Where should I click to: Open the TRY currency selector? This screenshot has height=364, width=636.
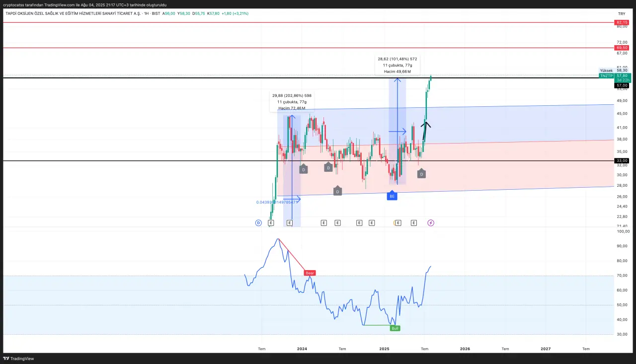(x=622, y=14)
